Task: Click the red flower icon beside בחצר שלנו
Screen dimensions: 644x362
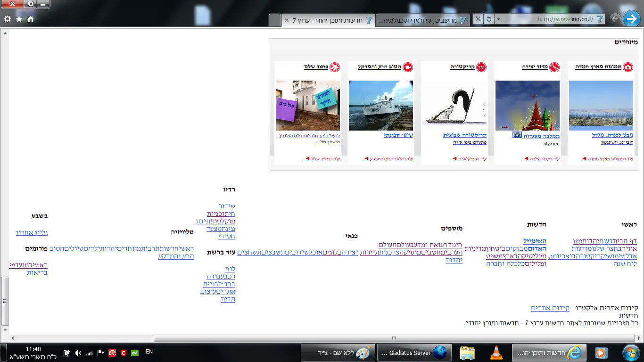Action: click(334, 67)
